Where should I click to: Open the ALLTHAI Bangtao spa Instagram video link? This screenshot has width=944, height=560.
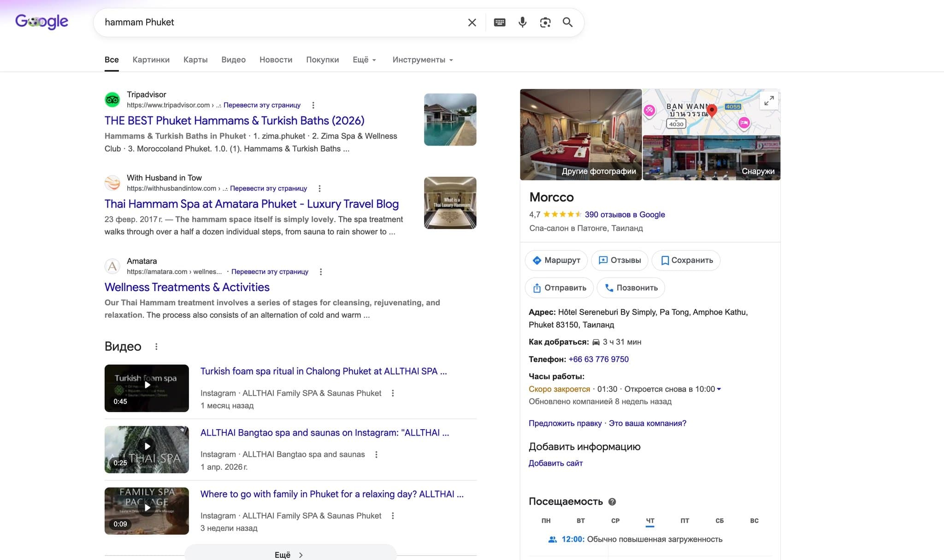tap(324, 432)
